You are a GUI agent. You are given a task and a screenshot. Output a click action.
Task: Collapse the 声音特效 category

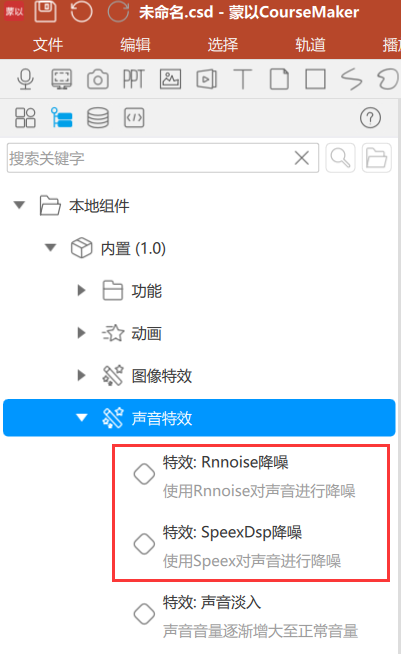[x=82, y=418]
